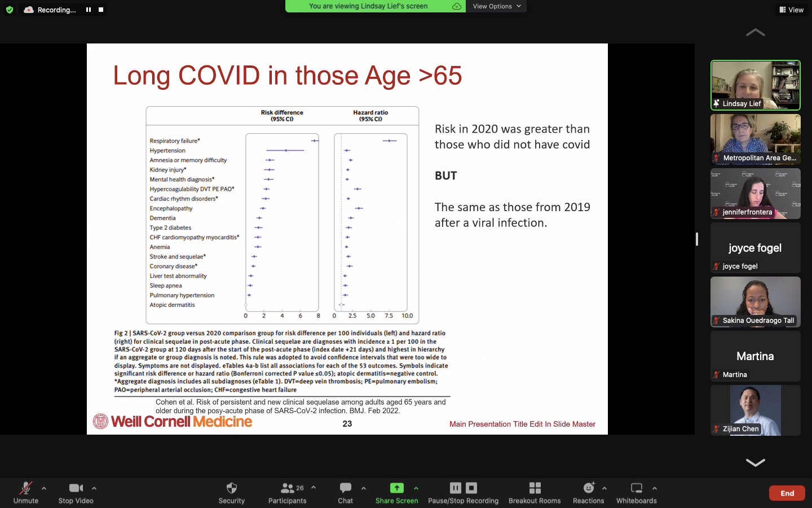The height and width of the screenshot is (508, 812).
Task: Click the 'Hazard ratio (95% CI)' column header
Action: click(370, 116)
